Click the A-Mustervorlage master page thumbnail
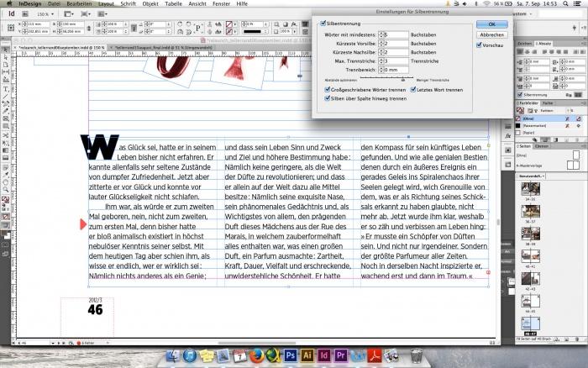Image resolution: width=588 pixels, height=368 pixels. (x=573, y=165)
